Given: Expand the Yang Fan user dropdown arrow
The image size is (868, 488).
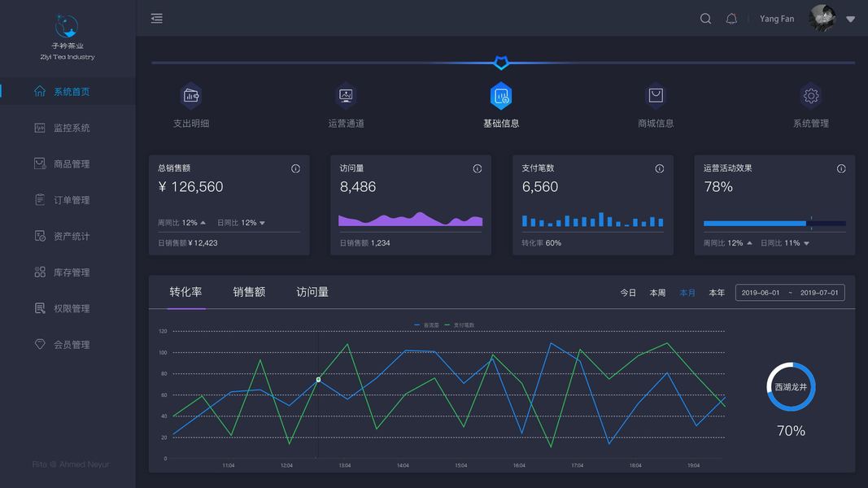Looking at the screenshot, I should [x=851, y=20].
